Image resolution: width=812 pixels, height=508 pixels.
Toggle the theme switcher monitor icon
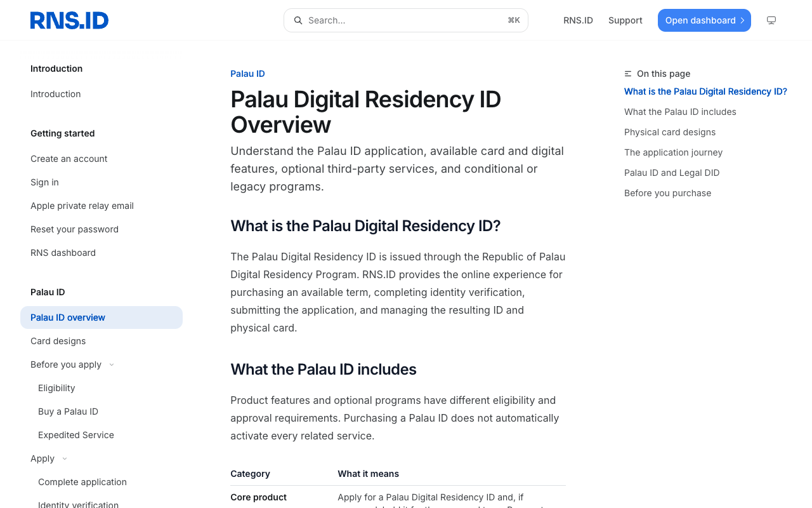click(771, 20)
